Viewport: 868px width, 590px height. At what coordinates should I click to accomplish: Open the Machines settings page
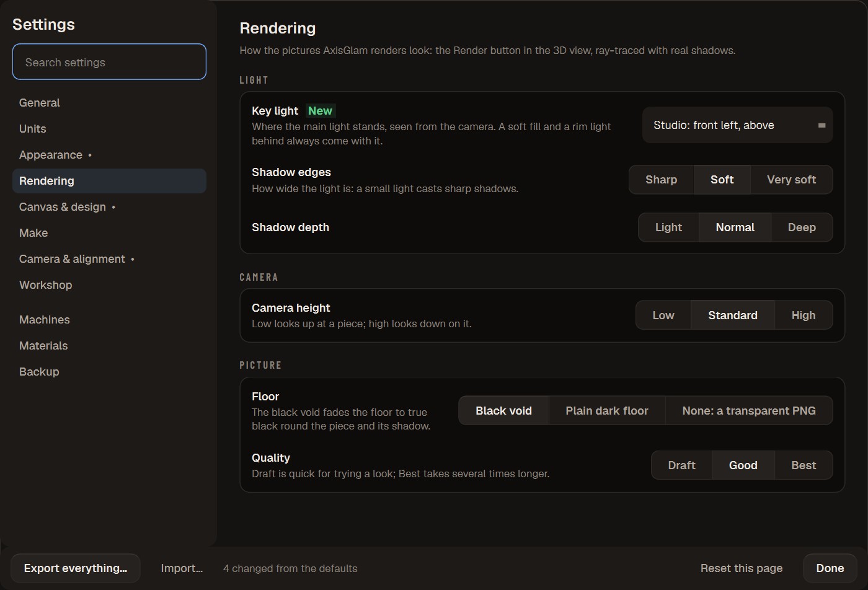109,320
